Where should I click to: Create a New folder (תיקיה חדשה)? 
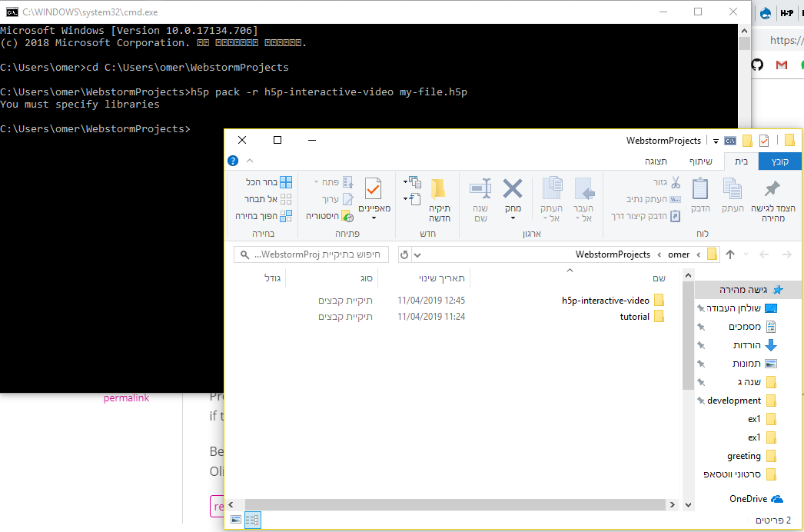(439, 200)
